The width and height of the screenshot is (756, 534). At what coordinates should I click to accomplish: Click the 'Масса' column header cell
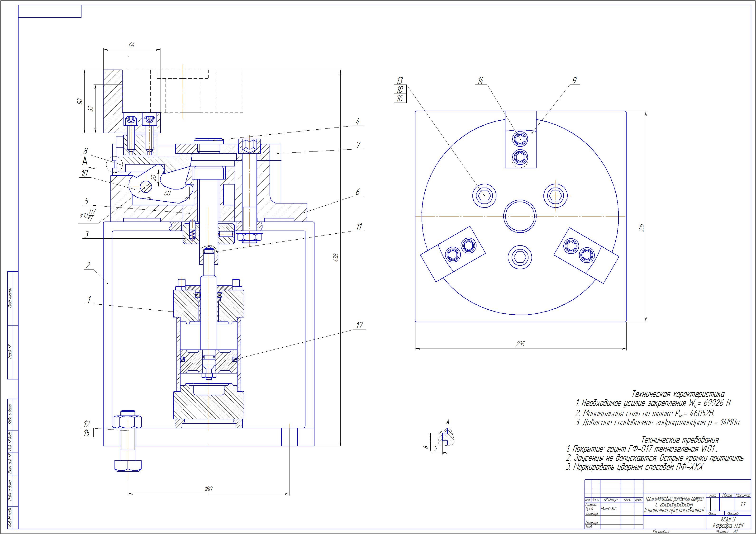pos(727,495)
